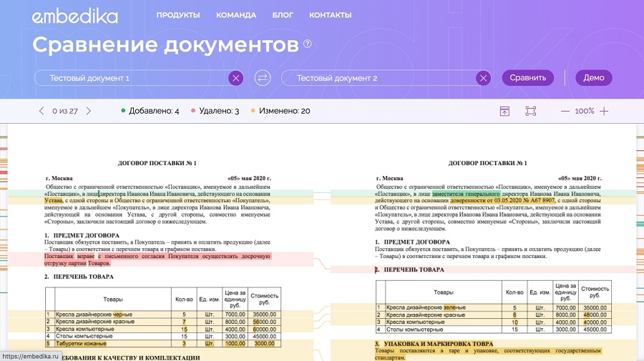Clear the Тестовый документ 1 file
This screenshot has width=644, height=361.
click(235, 78)
